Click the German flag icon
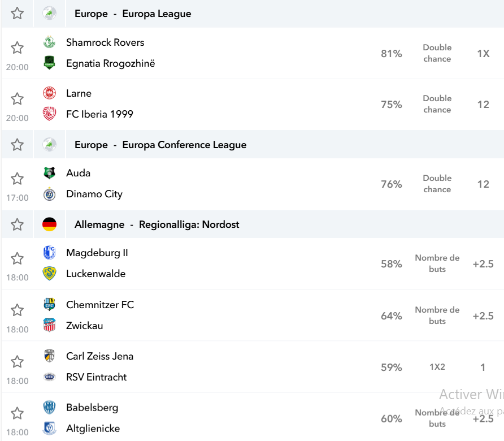The height and width of the screenshot is (441, 504). point(50,224)
